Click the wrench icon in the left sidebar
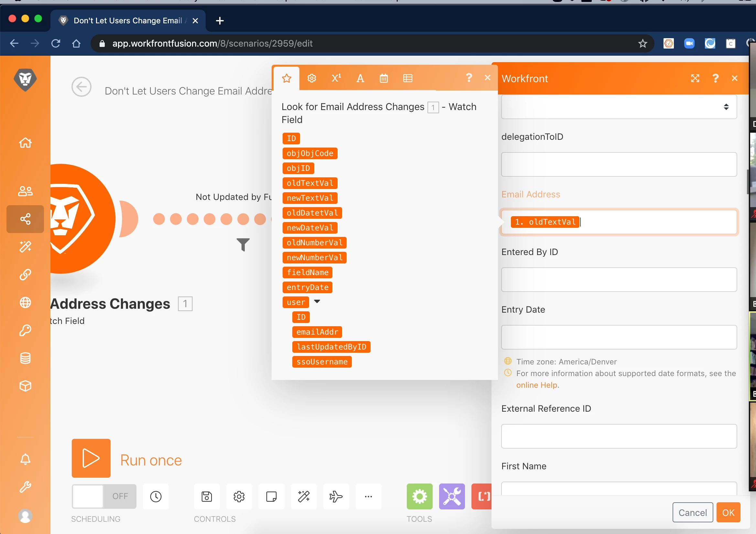Screen dimensions: 756x534 (x=25, y=487)
